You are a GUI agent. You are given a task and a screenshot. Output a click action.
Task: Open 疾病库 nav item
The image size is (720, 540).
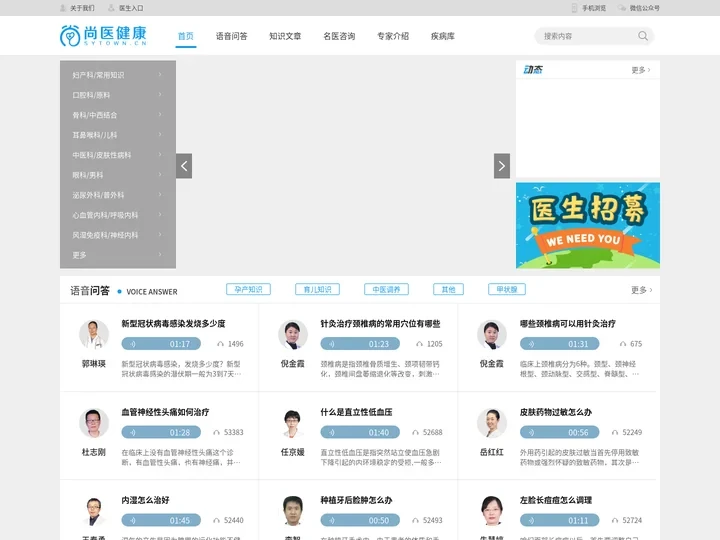[x=443, y=36]
